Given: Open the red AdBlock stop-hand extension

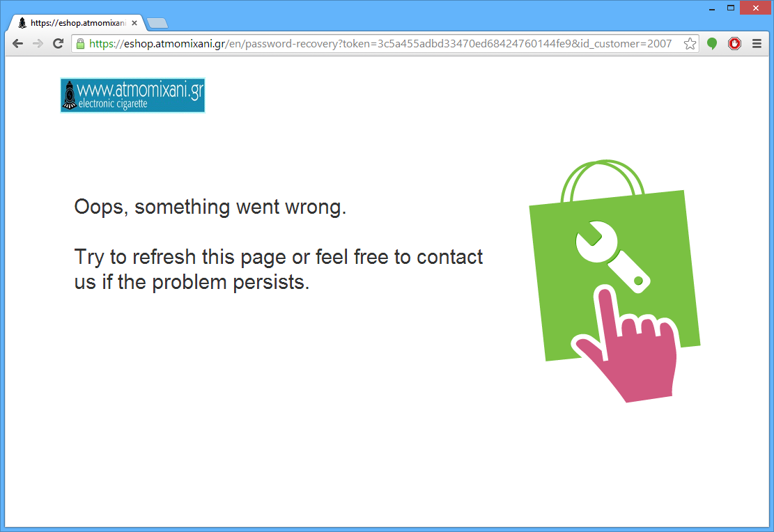Looking at the screenshot, I should pos(734,43).
